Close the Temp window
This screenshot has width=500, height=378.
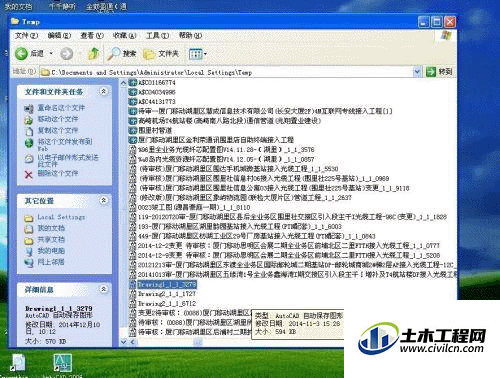click(450, 22)
